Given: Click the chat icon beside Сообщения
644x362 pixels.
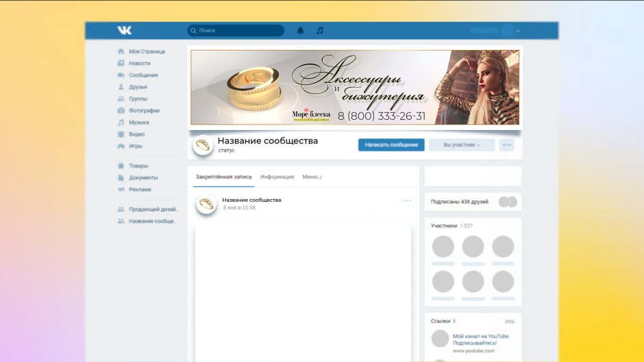Looking at the screenshot, I should 121,75.
